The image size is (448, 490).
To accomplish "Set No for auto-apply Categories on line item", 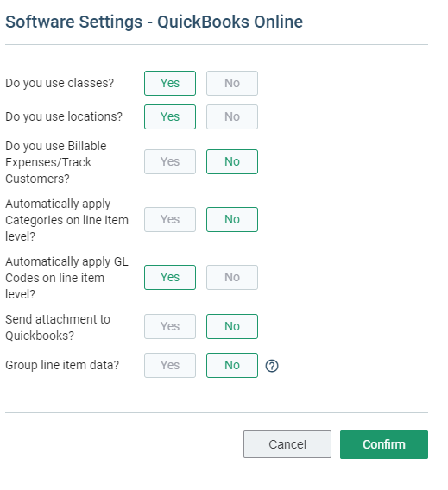I will tap(232, 219).
